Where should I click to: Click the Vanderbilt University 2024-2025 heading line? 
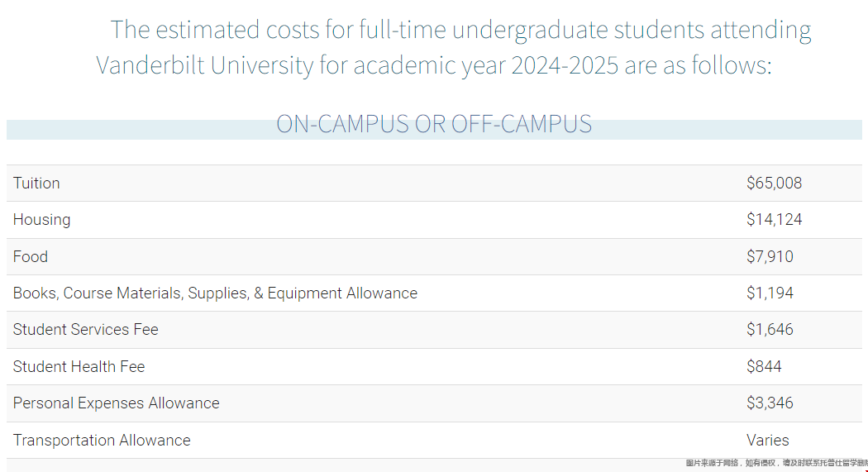pyautogui.click(x=434, y=65)
